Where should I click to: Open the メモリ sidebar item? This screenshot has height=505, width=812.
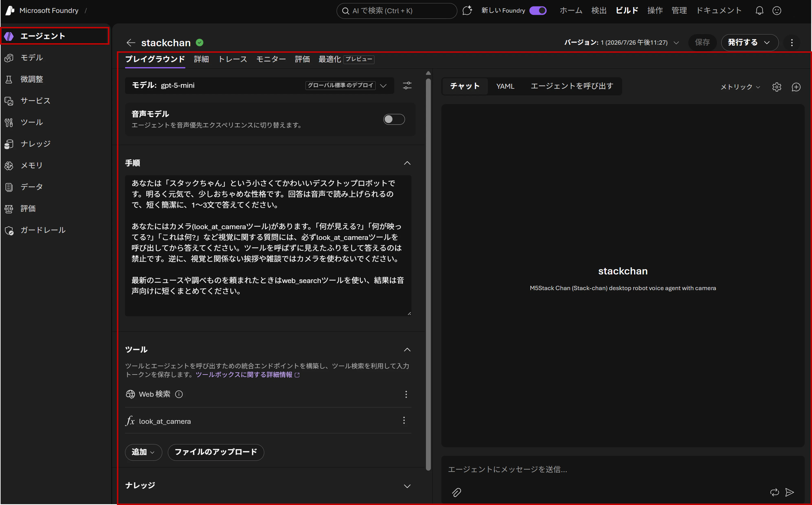pos(31,165)
